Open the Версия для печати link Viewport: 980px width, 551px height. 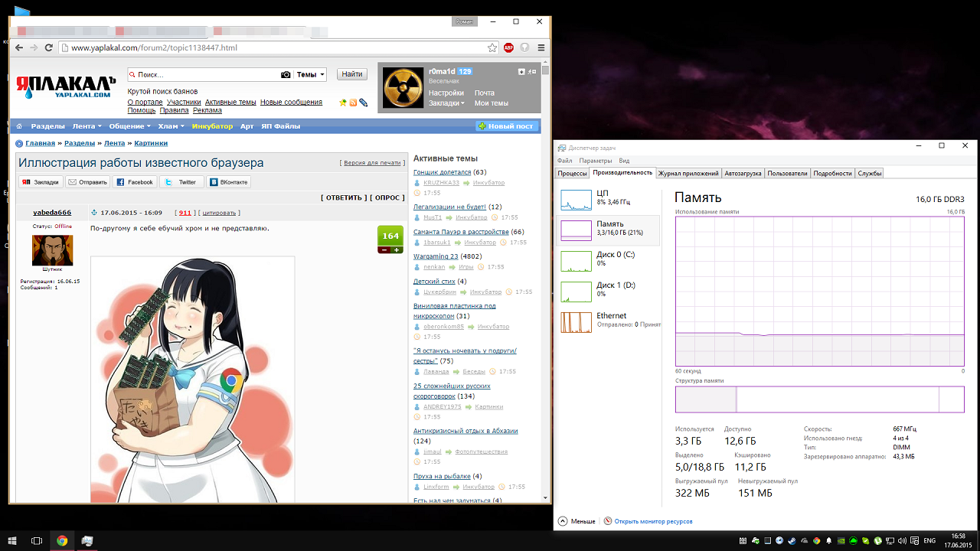(x=373, y=163)
